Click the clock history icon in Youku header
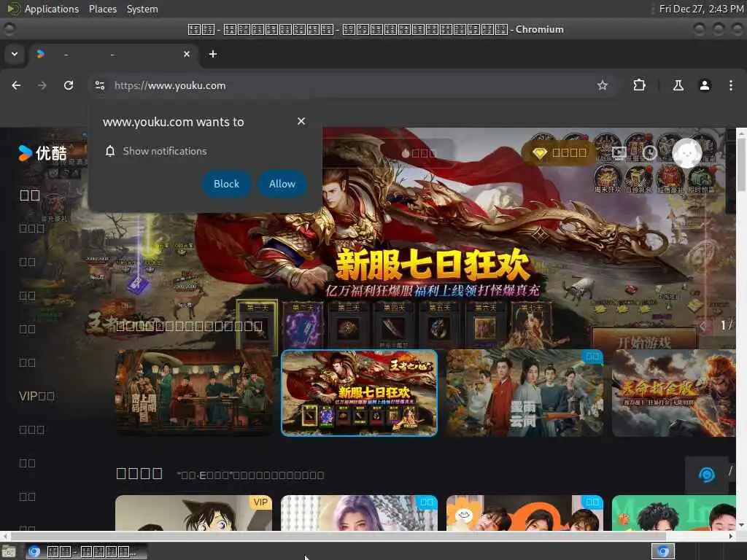This screenshot has height=560, width=747. (x=649, y=153)
